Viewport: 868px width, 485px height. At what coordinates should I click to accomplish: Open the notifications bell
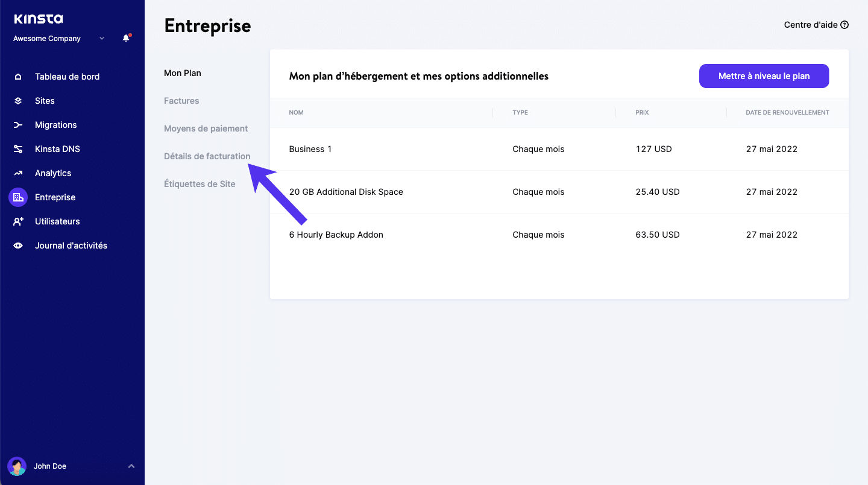click(126, 38)
